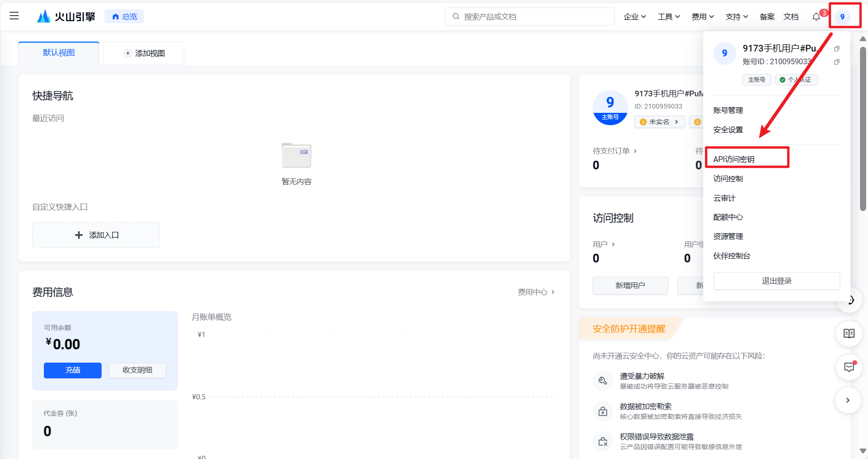Image resolution: width=868 pixels, height=459 pixels.
Task: Choose 安全设置 in account menu
Action: tap(728, 130)
